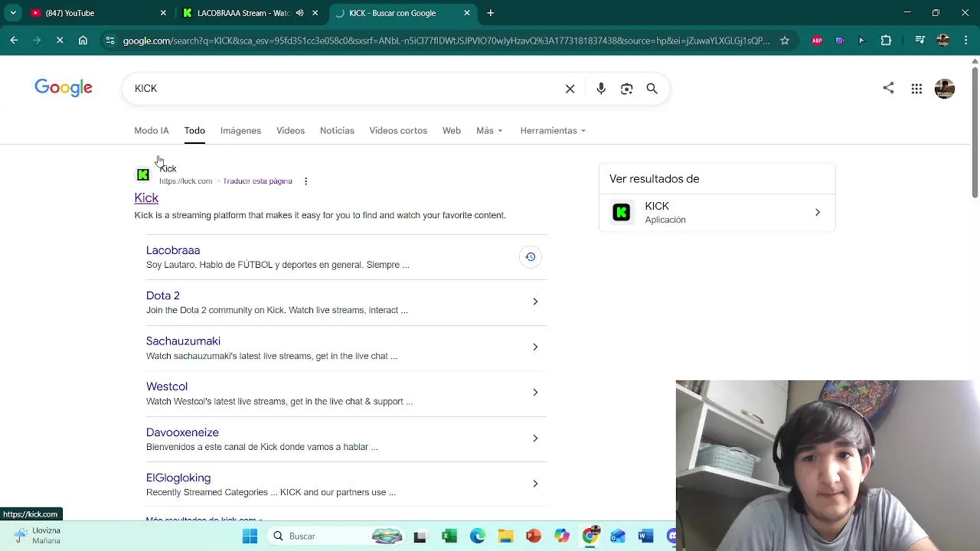
Task: Expand the Herramientas dropdown
Action: click(x=553, y=130)
